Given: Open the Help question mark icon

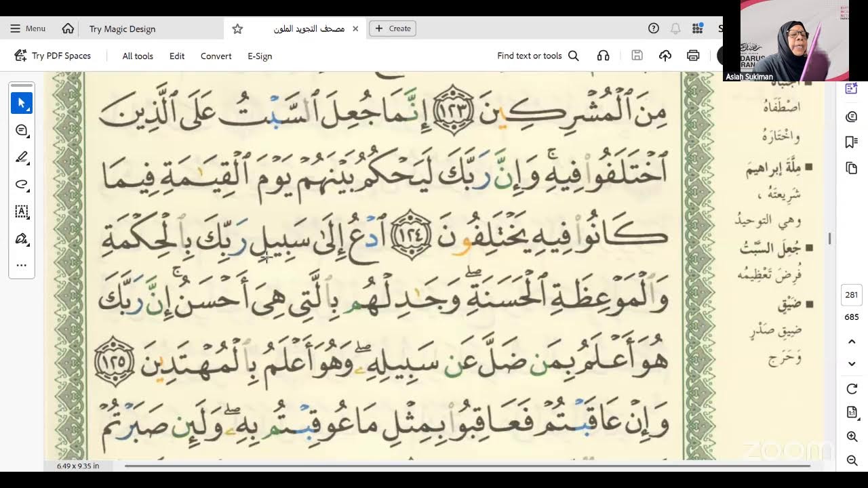Looking at the screenshot, I should pyautogui.click(x=654, y=28).
